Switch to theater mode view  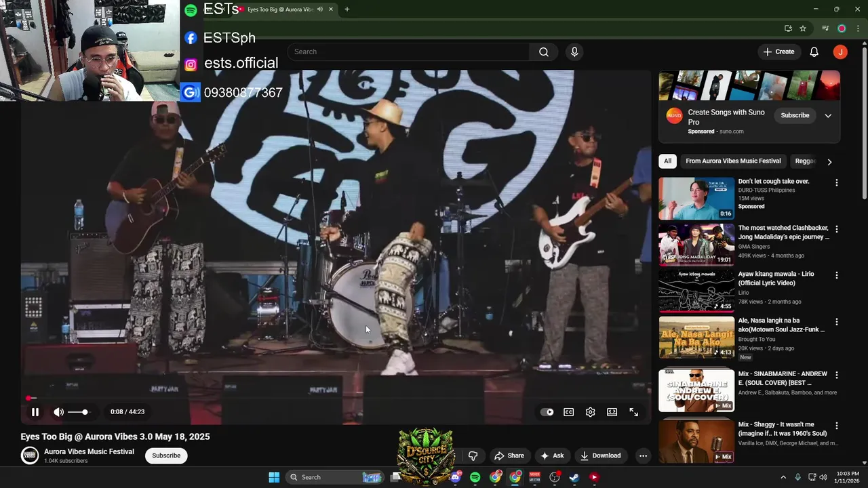(612, 411)
